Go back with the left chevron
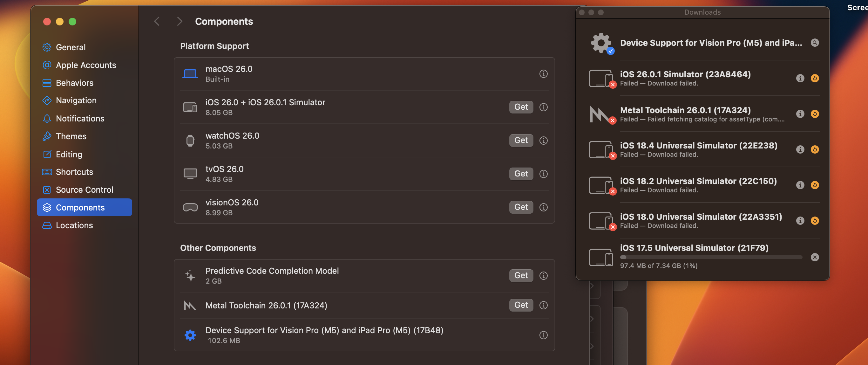This screenshot has height=365, width=868. click(x=157, y=22)
